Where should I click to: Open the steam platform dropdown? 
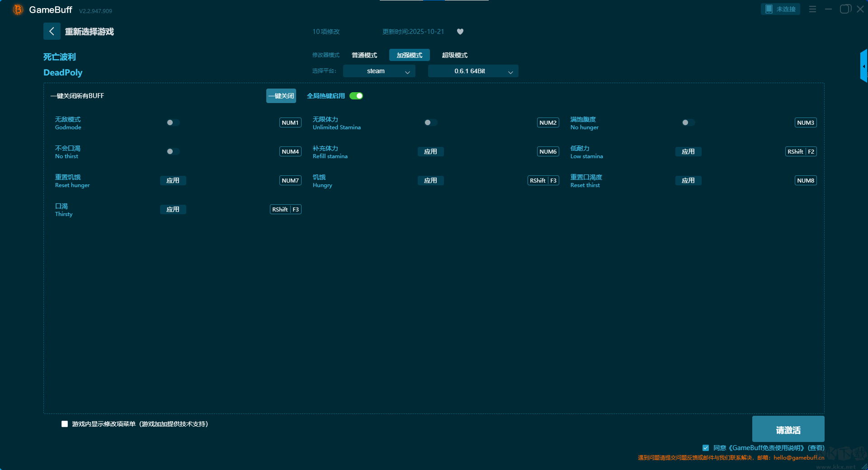pyautogui.click(x=379, y=71)
